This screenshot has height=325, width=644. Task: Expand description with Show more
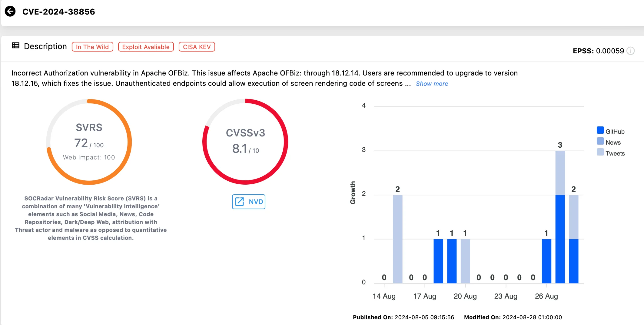click(432, 84)
